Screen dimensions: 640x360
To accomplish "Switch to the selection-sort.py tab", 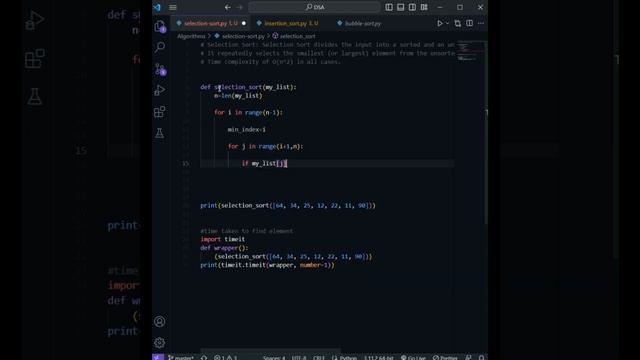I will [211, 24].
